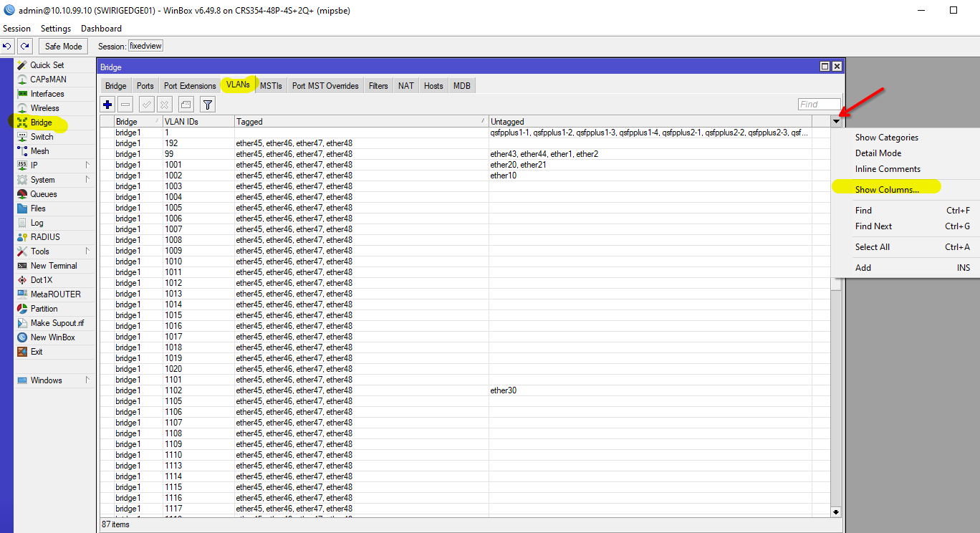Screen dimensions: 980x533
Task: Open the Settings menu
Action: [x=56, y=29]
